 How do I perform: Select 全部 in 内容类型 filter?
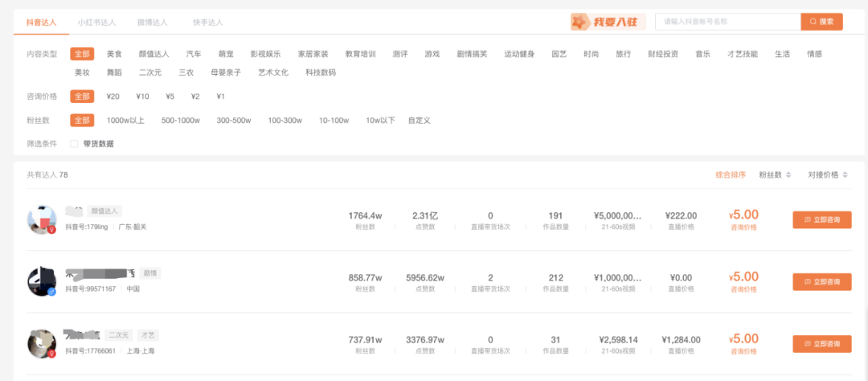(82, 55)
